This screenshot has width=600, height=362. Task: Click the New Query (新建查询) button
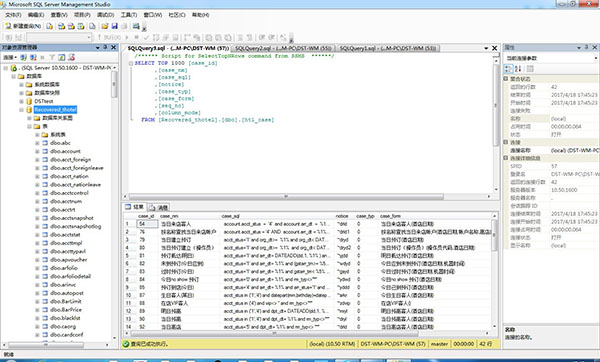(x=23, y=26)
